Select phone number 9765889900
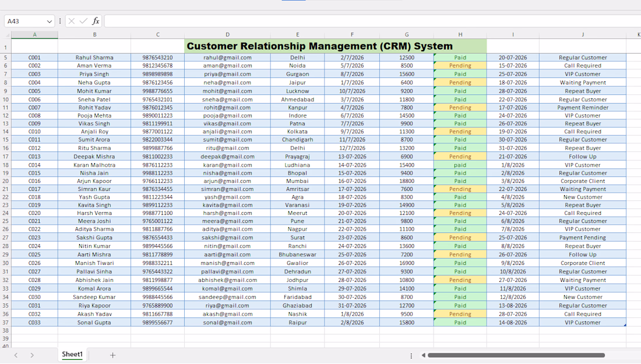Viewport: 641px width, 364px height. tap(158, 306)
